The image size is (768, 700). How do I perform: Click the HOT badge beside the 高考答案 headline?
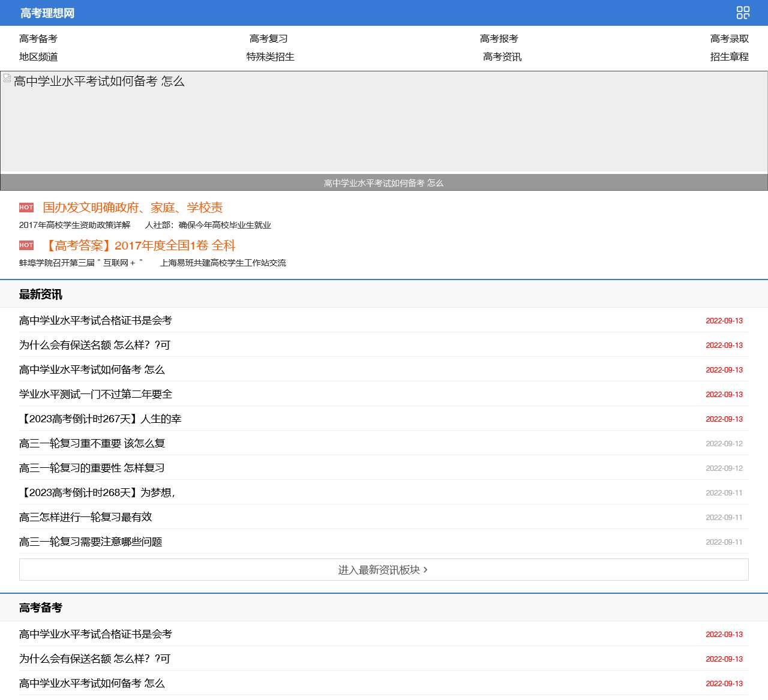26,245
